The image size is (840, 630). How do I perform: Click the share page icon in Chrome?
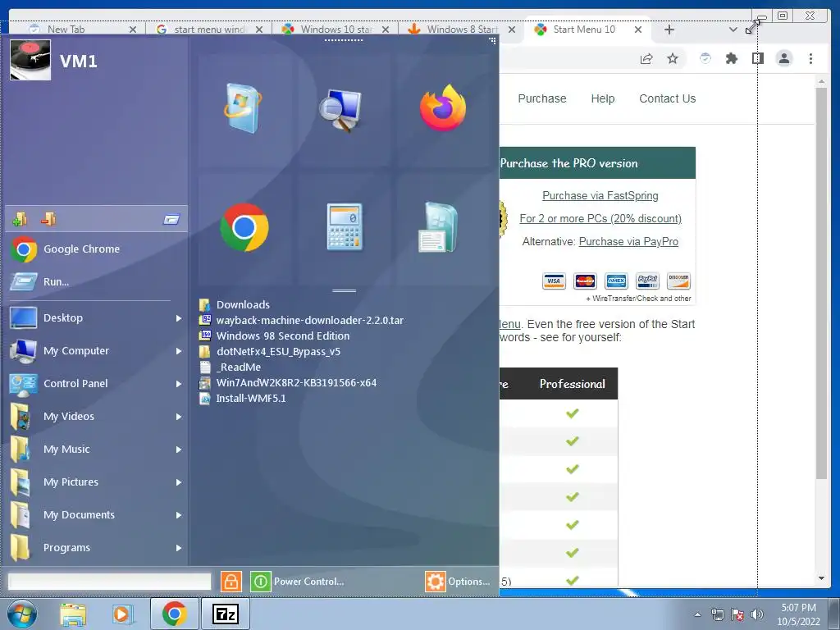[646, 58]
